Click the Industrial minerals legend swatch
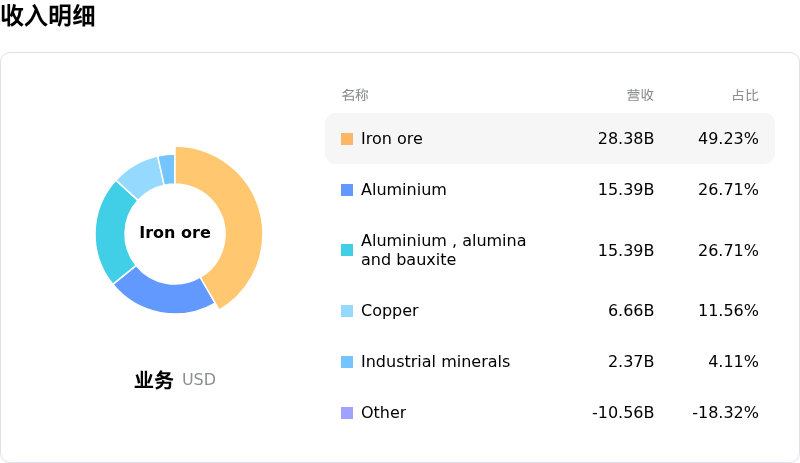The height and width of the screenshot is (463, 800). [x=347, y=362]
